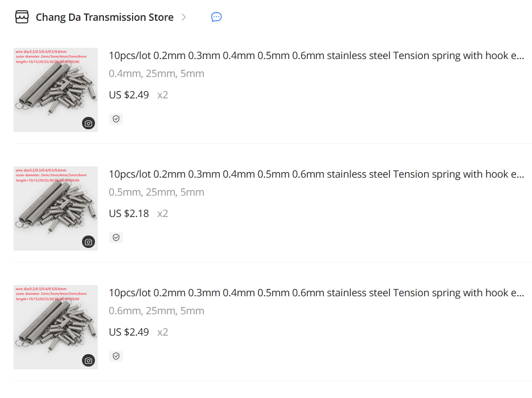Click the US $2.18 price
The image size is (532, 398).
tap(129, 213)
